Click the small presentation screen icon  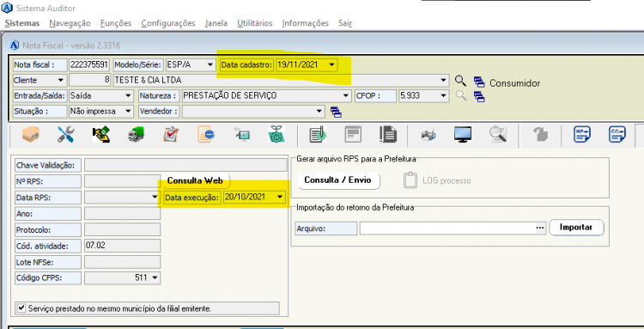242,134
